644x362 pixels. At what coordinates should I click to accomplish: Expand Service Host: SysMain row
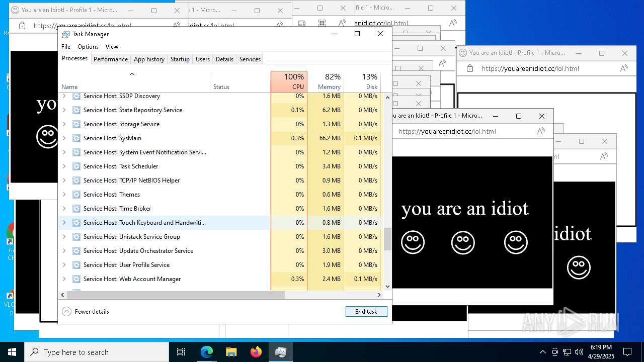click(64, 138)
